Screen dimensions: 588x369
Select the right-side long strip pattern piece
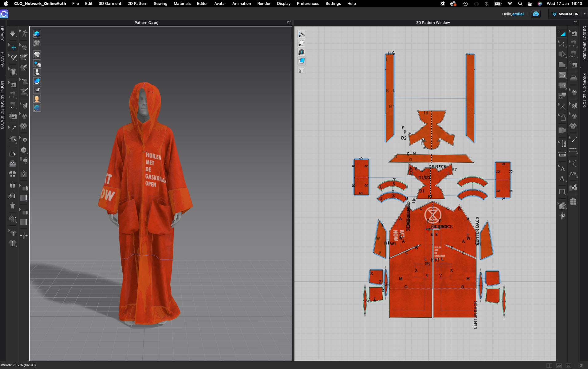click(x=470, y=98)
